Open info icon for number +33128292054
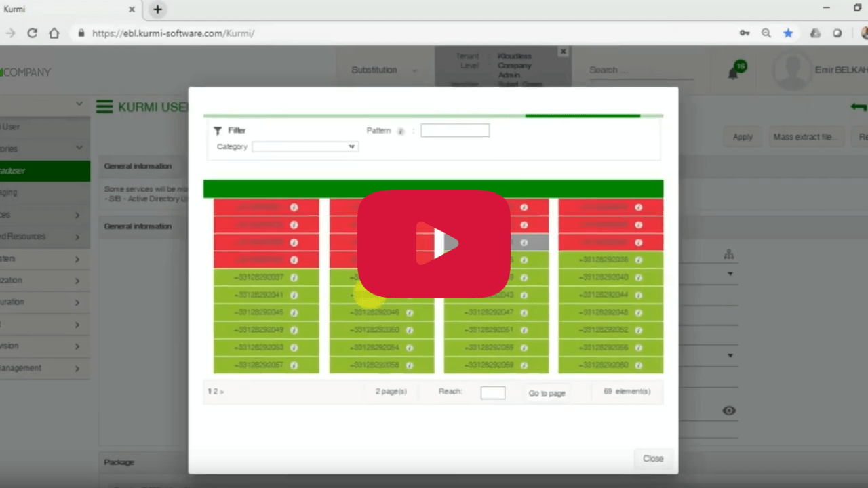 (x=410, y=348)
